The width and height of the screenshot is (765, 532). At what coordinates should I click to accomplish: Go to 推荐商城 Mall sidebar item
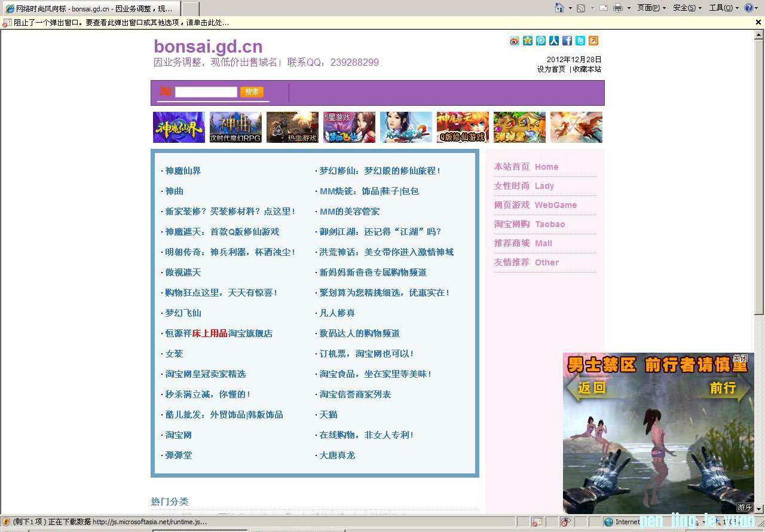click(523, 243)
